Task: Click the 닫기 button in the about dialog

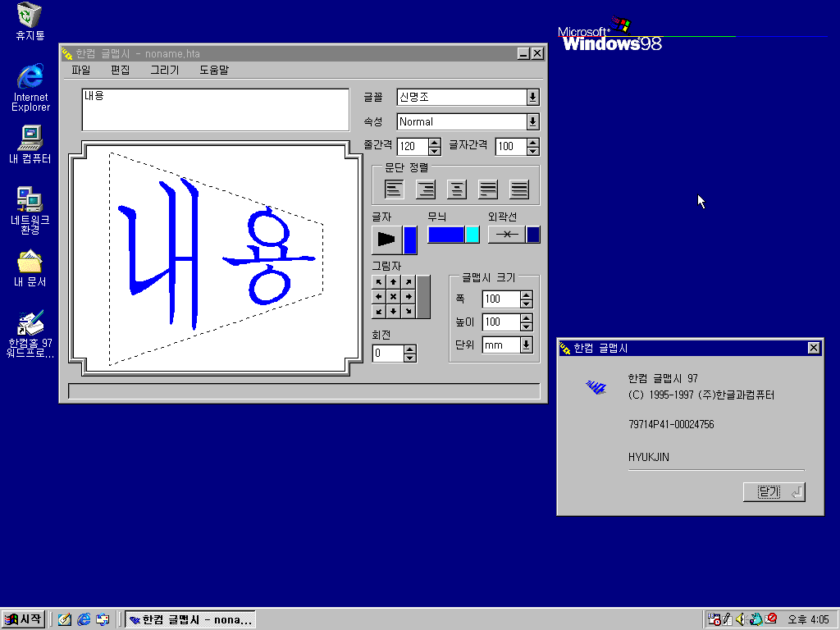Action: pos(774,492)
